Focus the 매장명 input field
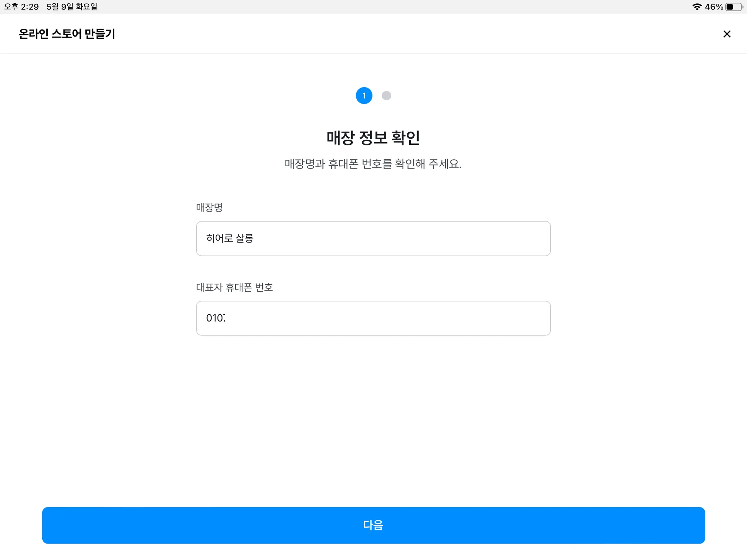This screenshot has width=747, height=560. point(373,238)
